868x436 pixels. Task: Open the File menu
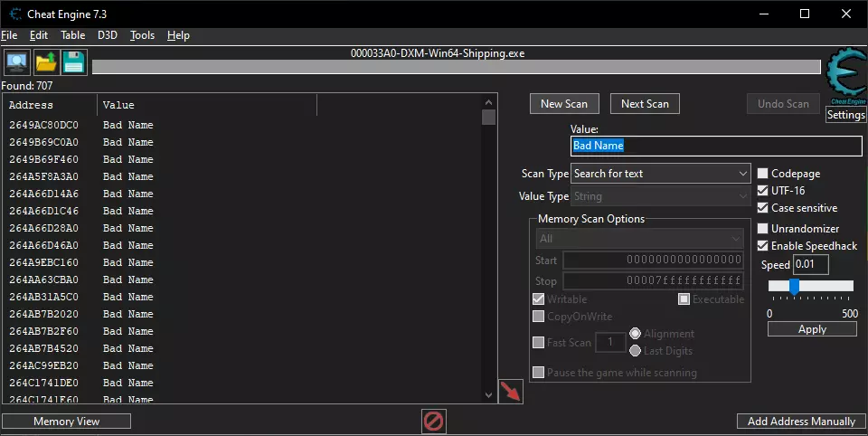pos(9,35)
